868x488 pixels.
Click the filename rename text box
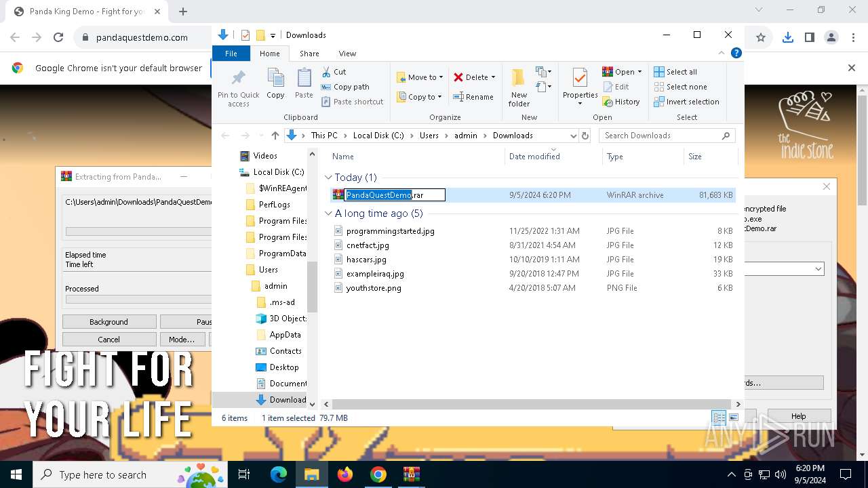(x=395, y=195)
